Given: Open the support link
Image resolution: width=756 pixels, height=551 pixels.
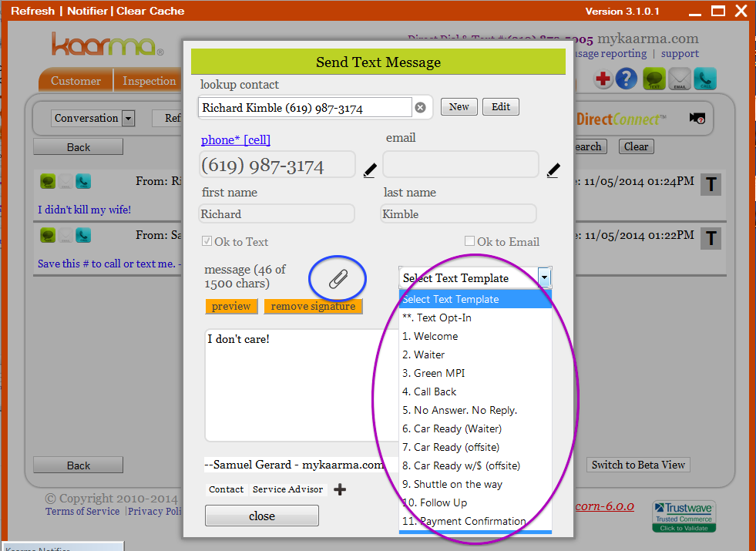Looking at the screenshot, I should click(x=680, y=53).
